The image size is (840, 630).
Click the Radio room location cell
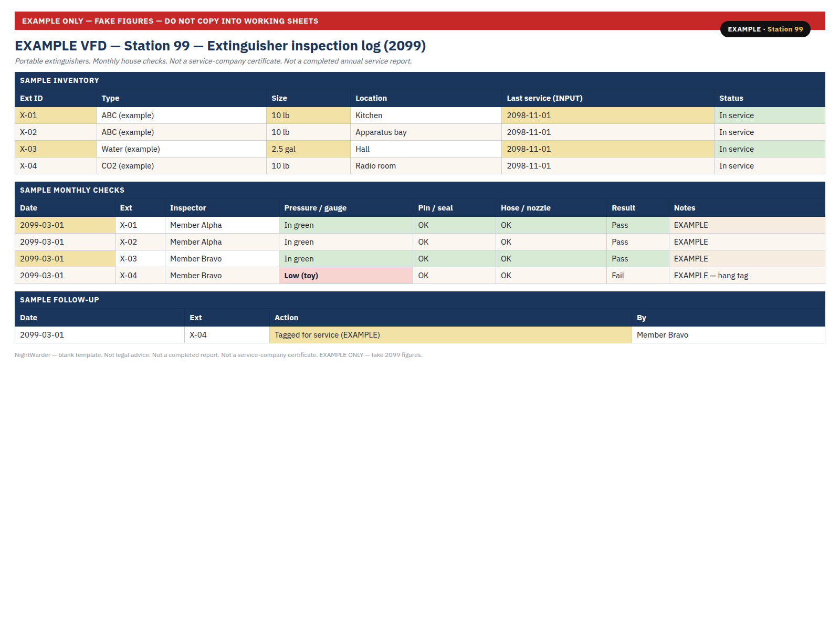tap(426, 166)
